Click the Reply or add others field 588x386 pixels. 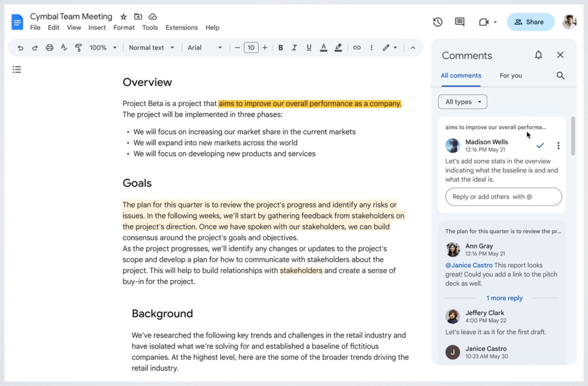pos(503,197)
